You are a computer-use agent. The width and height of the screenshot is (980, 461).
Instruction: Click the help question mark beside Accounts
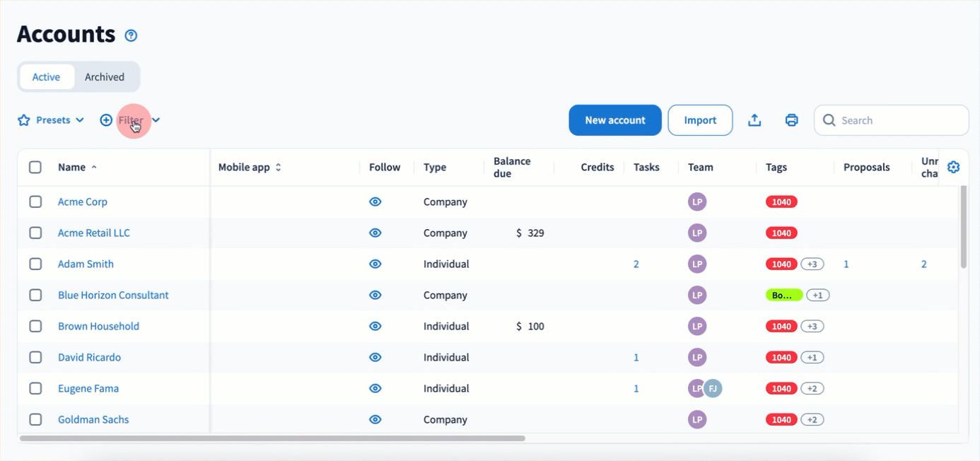131,35
